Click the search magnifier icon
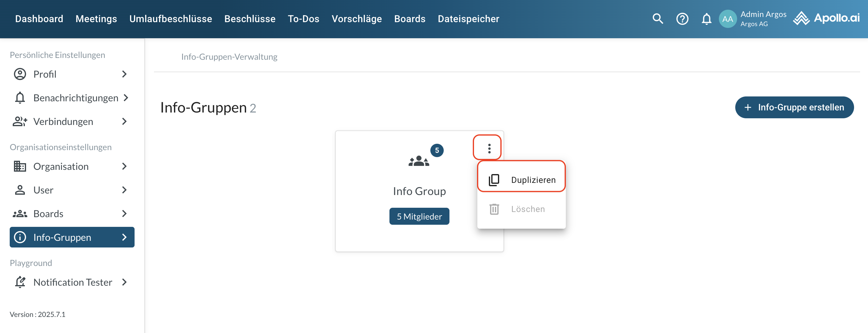868x333 pixels. pyautogui.click(x=657, y=18)
